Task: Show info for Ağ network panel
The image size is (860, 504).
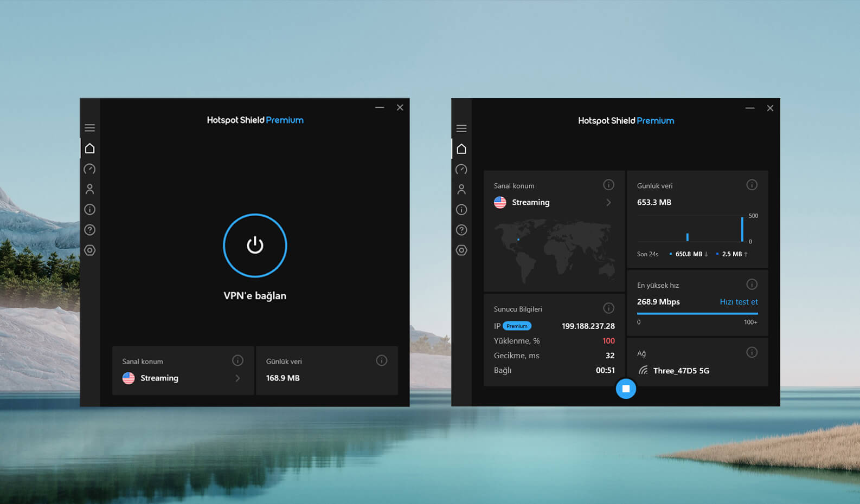Action: pyautogui.click(x=752, y=352)
